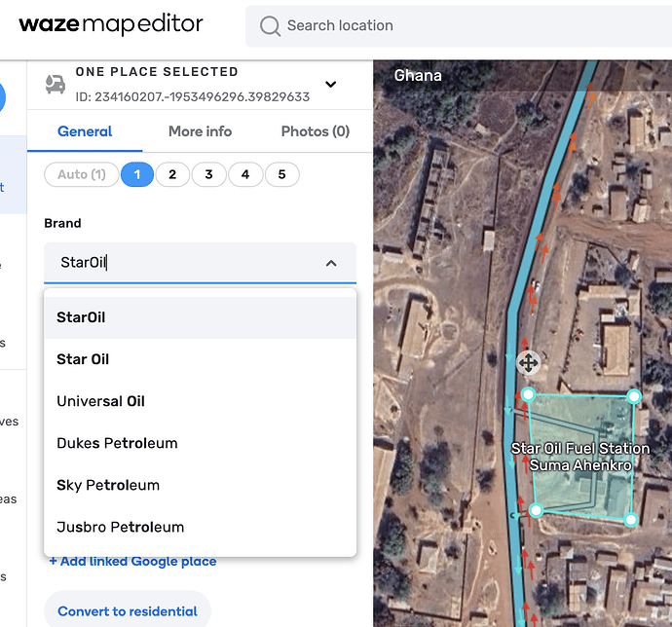Click the place ID text
The height and width of the screenshot is (627, 672).
193,96
